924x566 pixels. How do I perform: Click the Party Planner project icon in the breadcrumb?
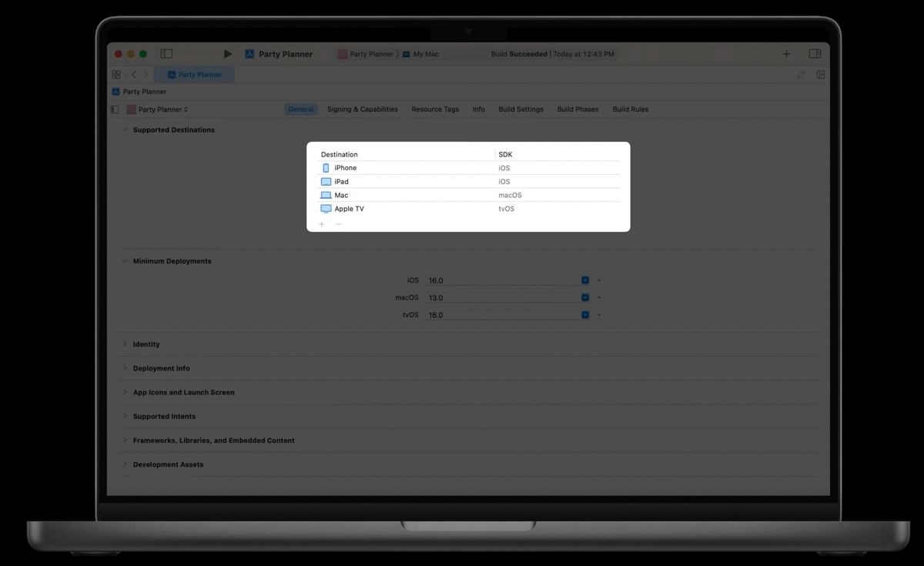116,92
